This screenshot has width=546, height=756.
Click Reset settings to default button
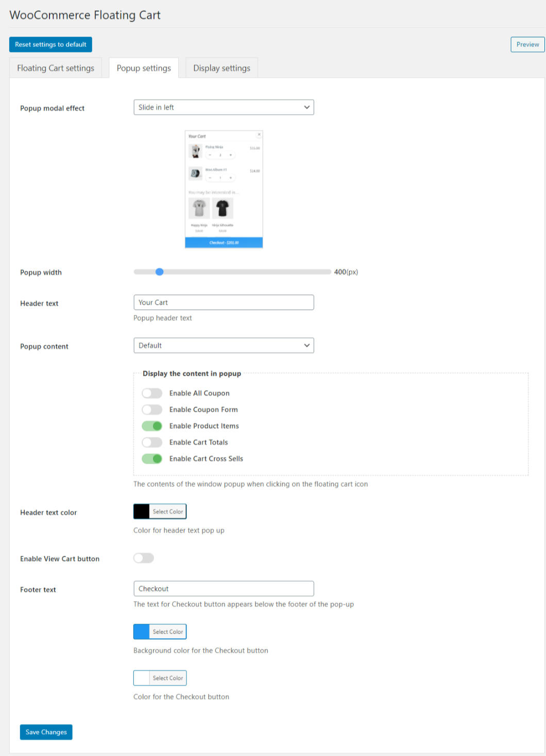(50, 44)
